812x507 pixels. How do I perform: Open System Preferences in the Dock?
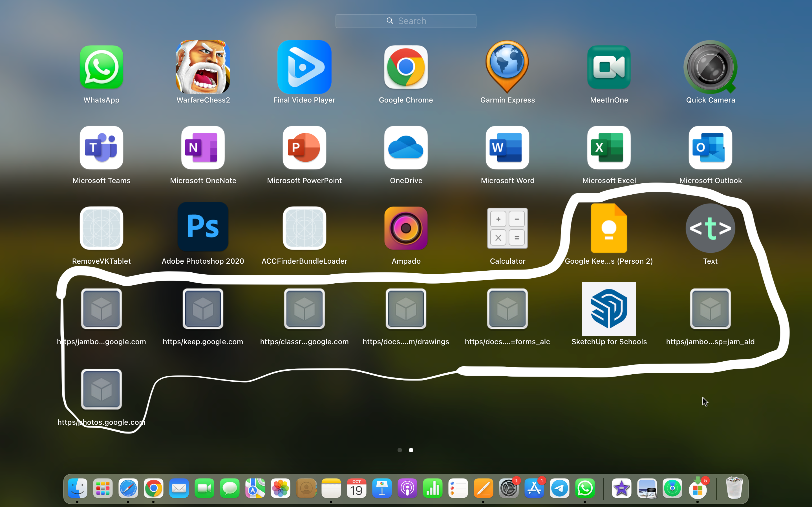click(x=509, y=489)
